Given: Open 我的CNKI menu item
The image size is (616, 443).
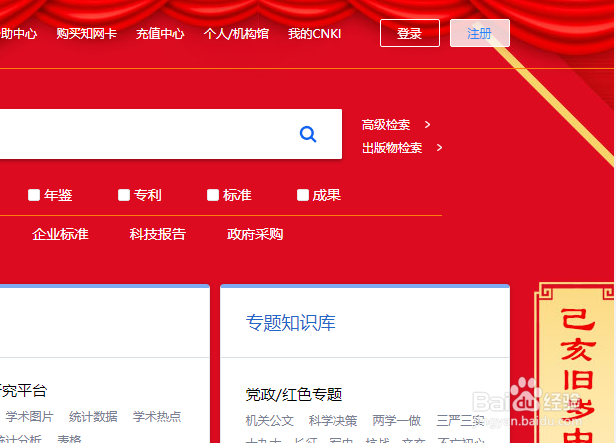Looking at the screenshot, I should [x=314, y=34].
